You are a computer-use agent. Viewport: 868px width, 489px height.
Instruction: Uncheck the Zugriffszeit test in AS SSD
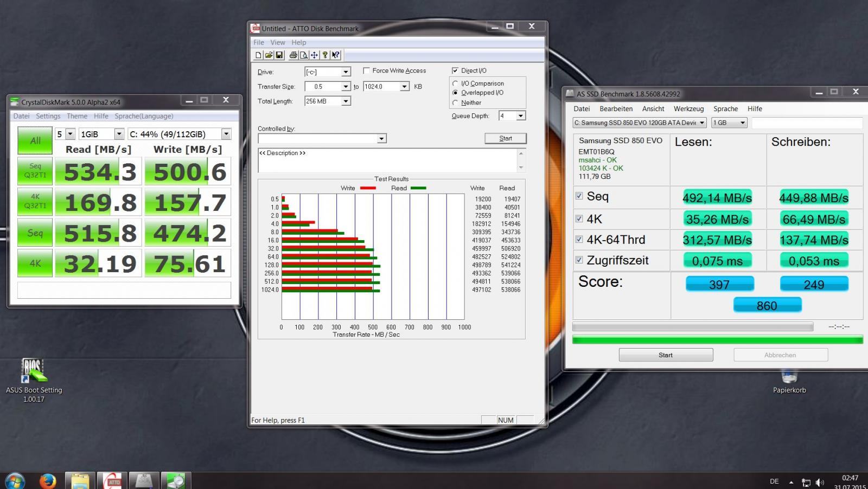579,260
